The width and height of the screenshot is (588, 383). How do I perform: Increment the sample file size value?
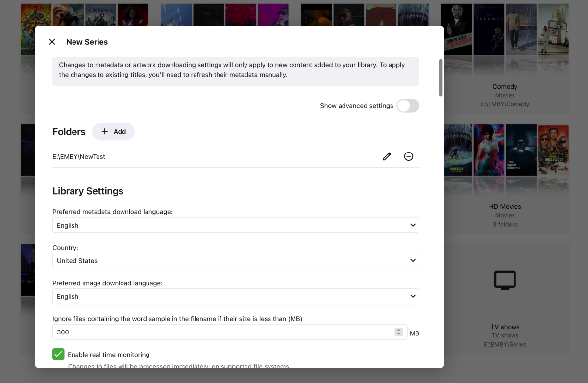coord(399,330)
